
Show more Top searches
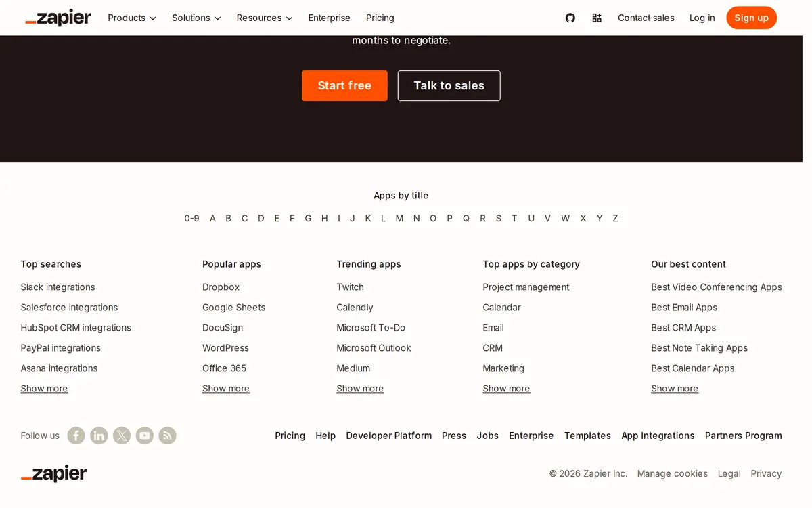pos(44,389)
